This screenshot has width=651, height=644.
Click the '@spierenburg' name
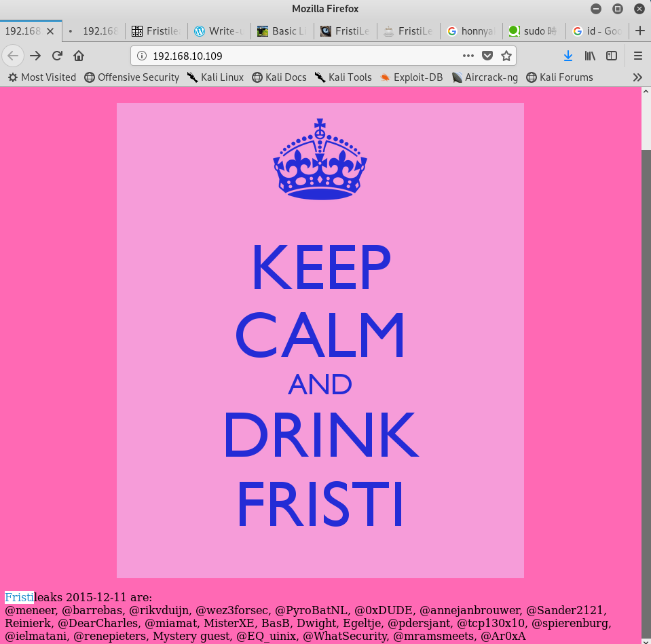click(570, 623)
